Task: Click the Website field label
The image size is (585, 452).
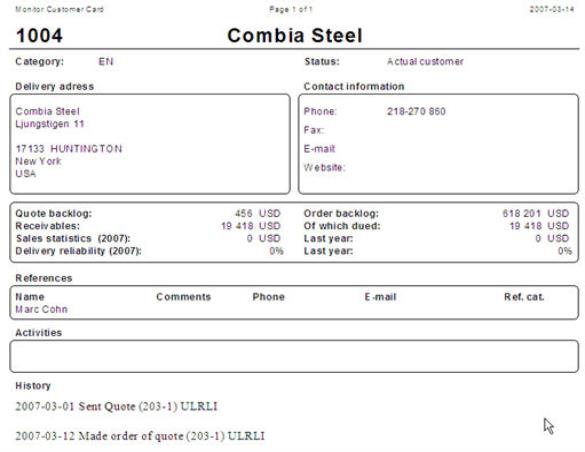Action: point(324,167)
